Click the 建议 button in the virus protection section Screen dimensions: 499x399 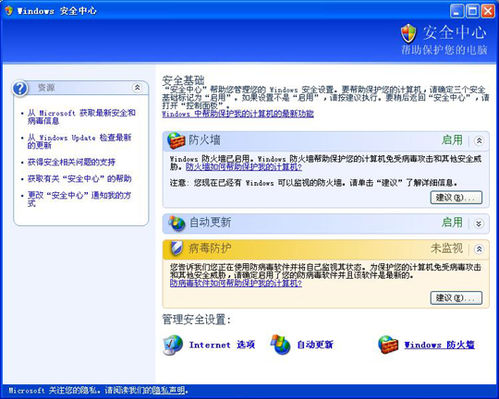(456, 298)
